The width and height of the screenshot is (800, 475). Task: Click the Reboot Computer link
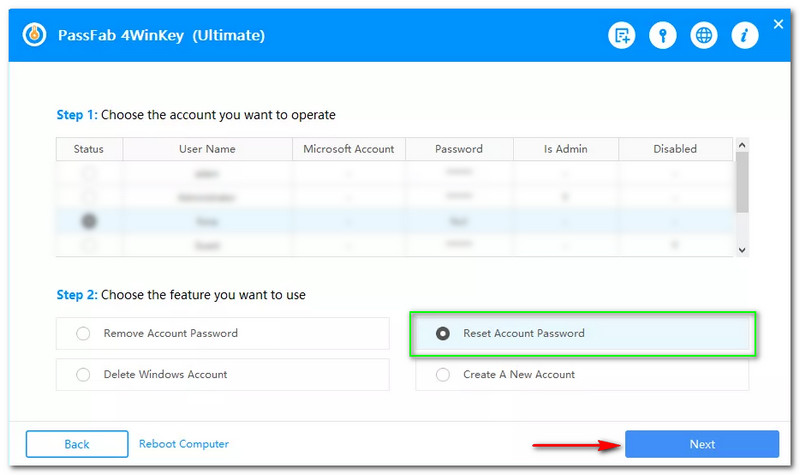pos(184,444)
